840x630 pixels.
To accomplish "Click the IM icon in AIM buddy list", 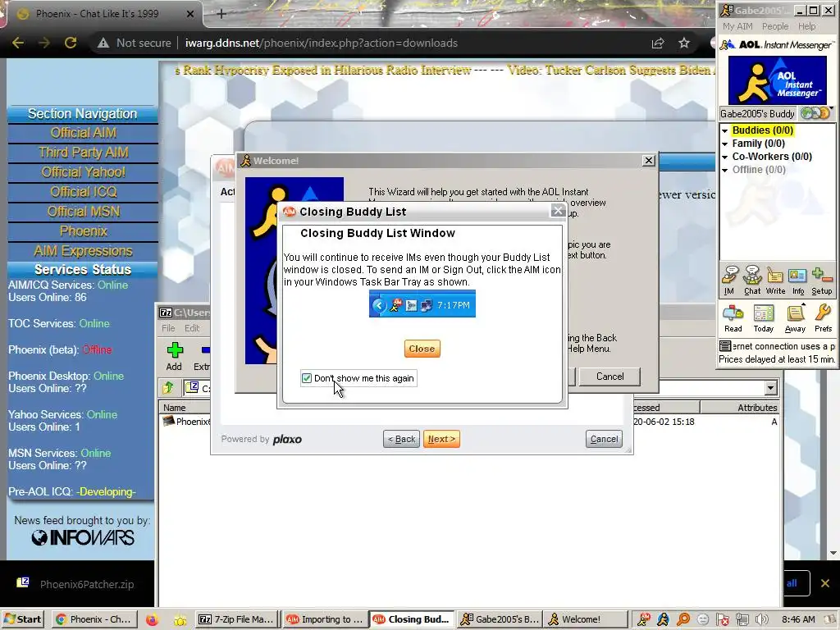I will tap(729, 280).
